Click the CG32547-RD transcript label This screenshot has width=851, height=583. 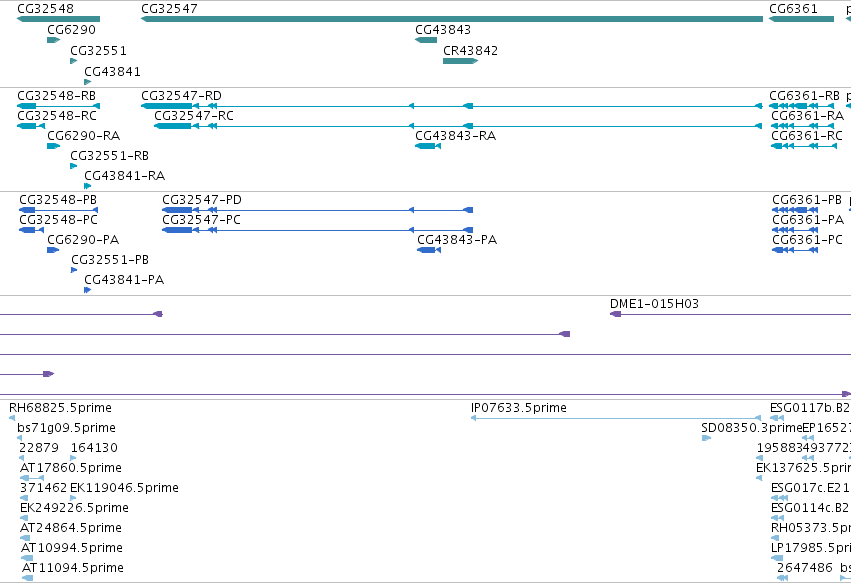pyautogui.click(x=181, y=96)
